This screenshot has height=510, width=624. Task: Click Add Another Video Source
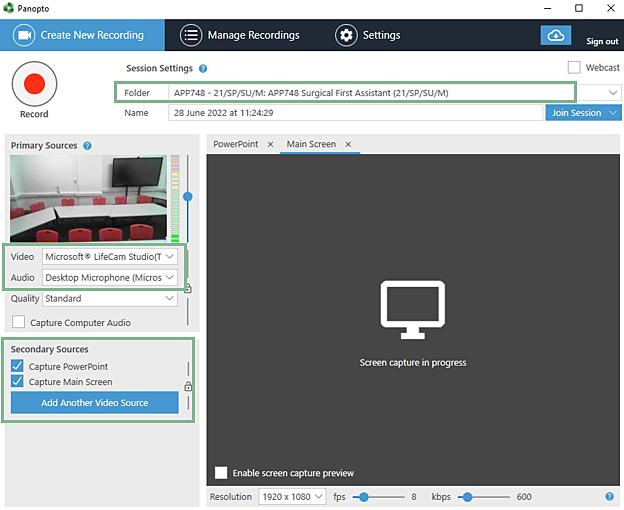coord(95,403)
